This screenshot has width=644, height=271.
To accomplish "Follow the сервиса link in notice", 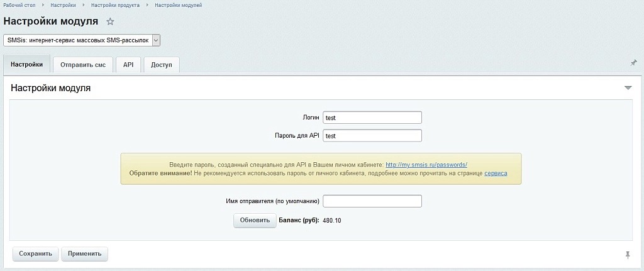I will tap(496, 174).
